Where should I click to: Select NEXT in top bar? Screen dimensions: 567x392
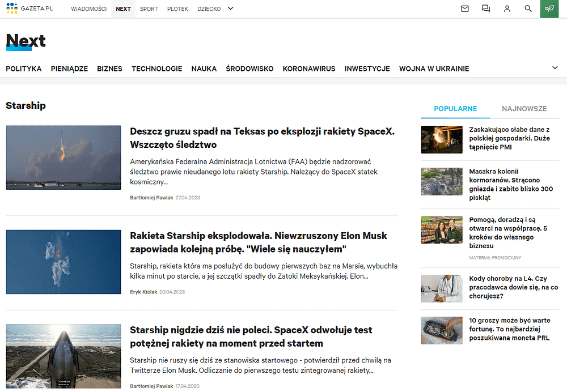coord(123,9)
